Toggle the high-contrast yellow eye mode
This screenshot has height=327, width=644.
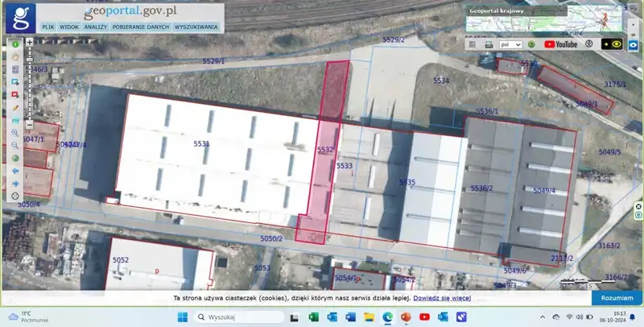click(611, 44)
